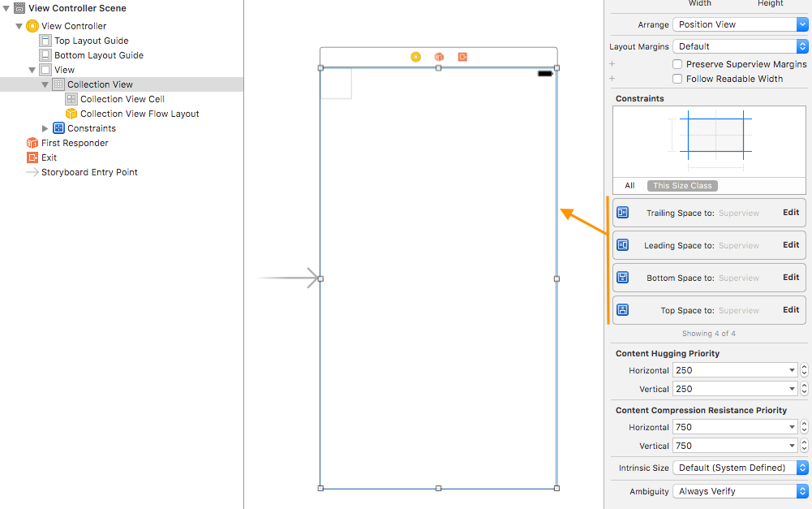Open the Intrinsic Size dropdown

pos(740,468)
